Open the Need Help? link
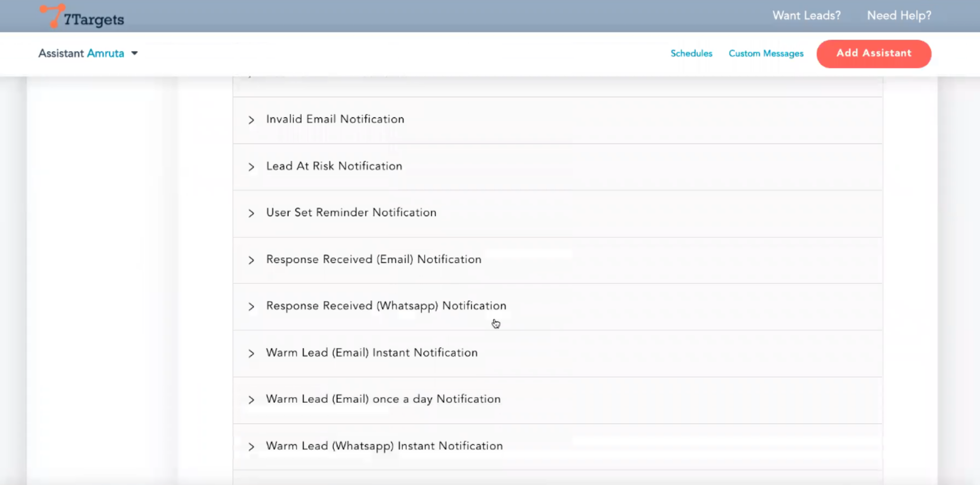Viewport: 980px width, 485px height. 899,15
